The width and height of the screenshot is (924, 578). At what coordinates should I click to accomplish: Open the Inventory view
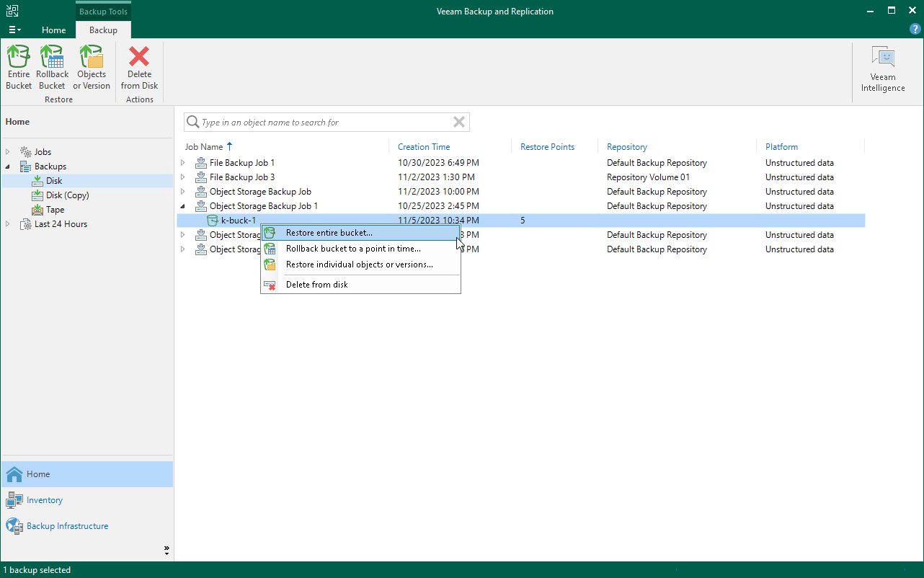tap(45, 500)
